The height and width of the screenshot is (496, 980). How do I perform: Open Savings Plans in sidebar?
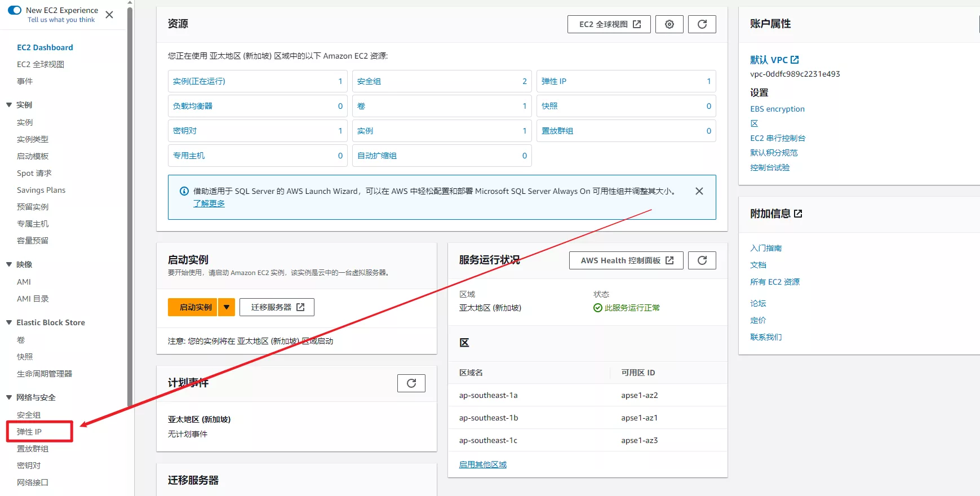point(41,190)
